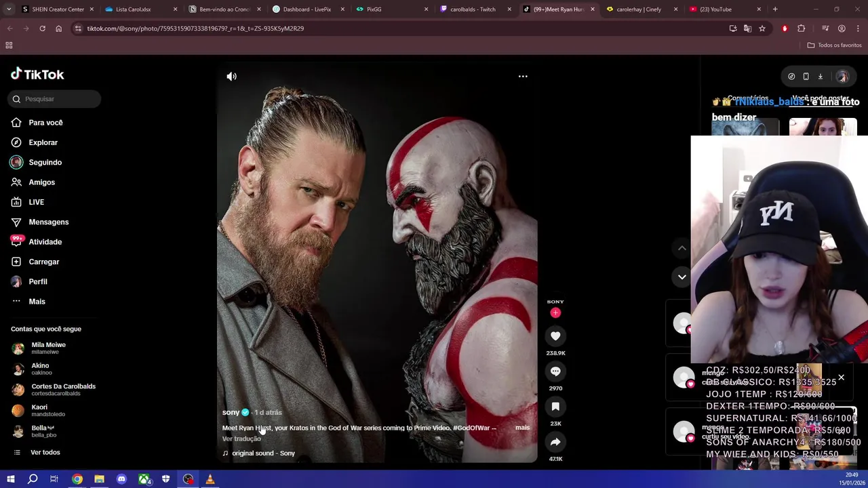Open Discord from the taskbar
Image resolution: width=868 pixels, height=488 pixels.
pyautogui.click(x=121, y=479)
